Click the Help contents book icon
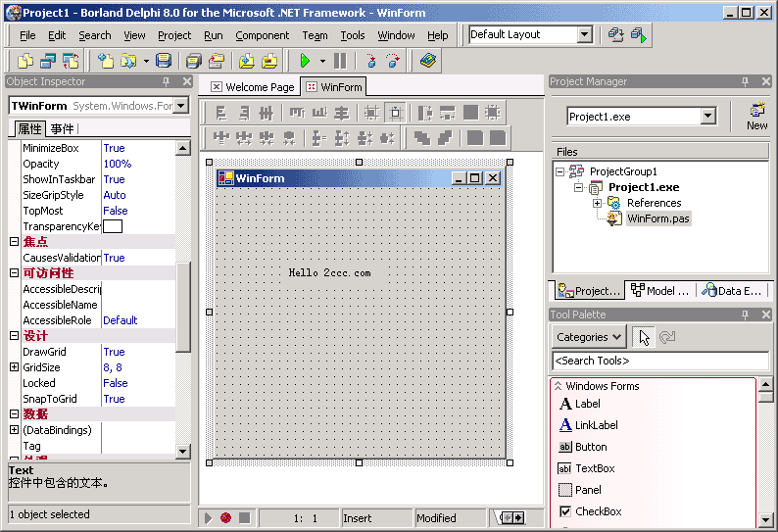Screen dimensions: 778x532 pos(427,61)
